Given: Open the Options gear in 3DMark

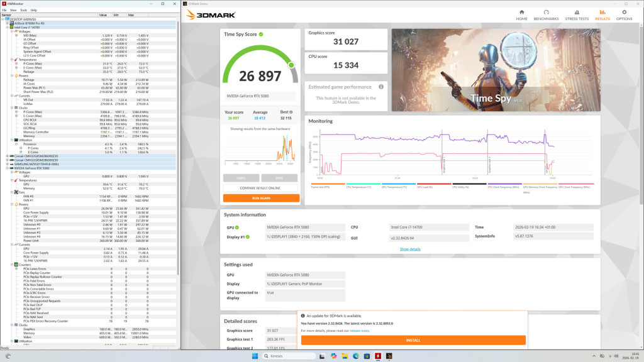Looking at the screenshot, I should coord(624,14).
